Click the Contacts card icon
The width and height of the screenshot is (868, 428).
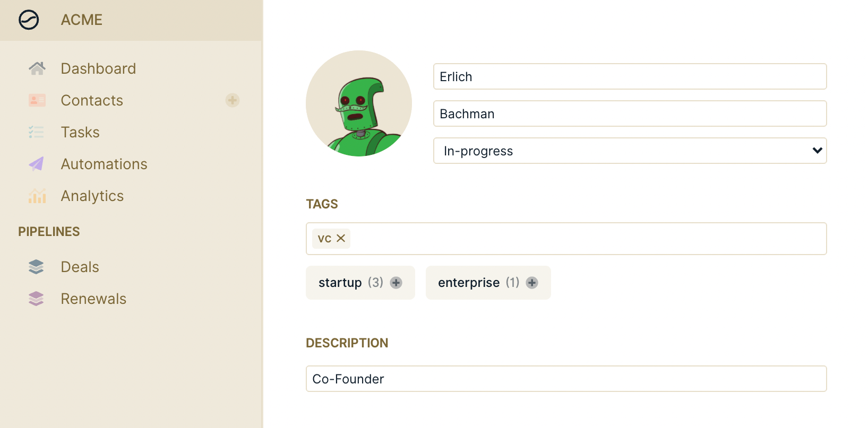(x=37, y=100)
